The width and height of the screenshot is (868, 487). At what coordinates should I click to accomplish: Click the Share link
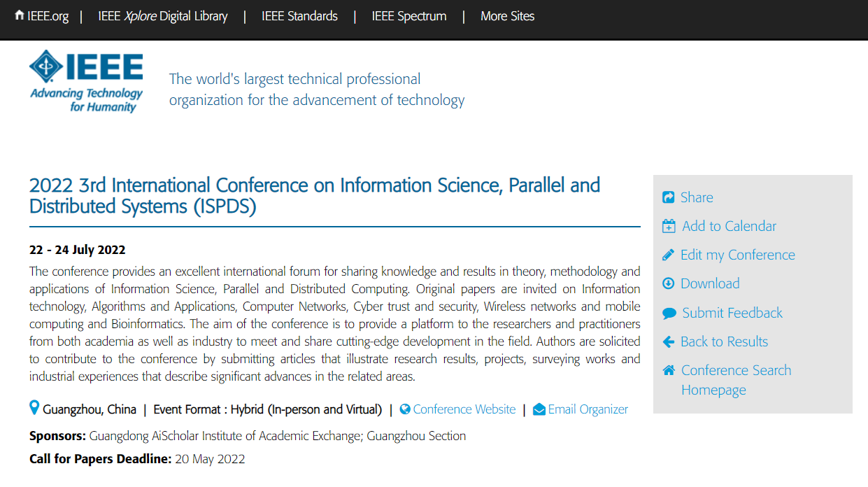click(x=697, y=197)
